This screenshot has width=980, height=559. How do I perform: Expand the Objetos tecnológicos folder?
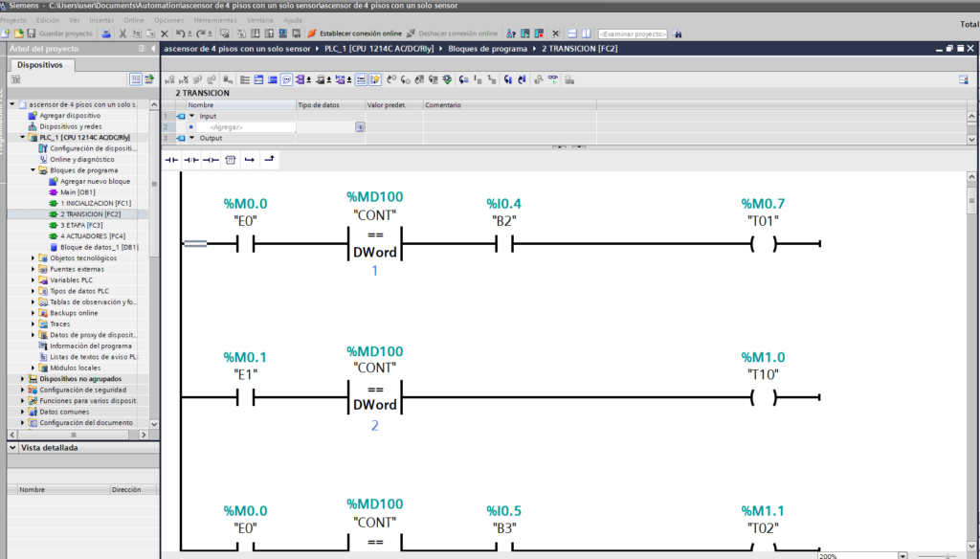tap(33, 257)
